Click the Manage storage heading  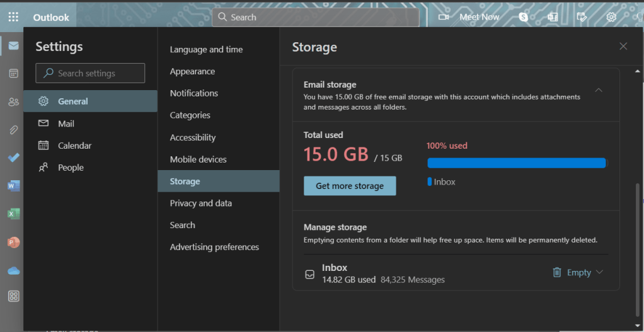(x=335, y=227)
